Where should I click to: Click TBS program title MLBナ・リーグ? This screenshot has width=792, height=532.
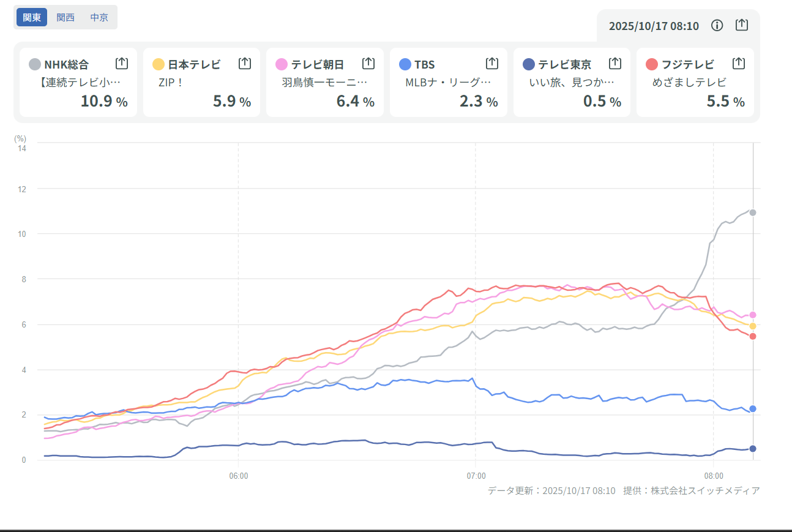tap(448, 83)
